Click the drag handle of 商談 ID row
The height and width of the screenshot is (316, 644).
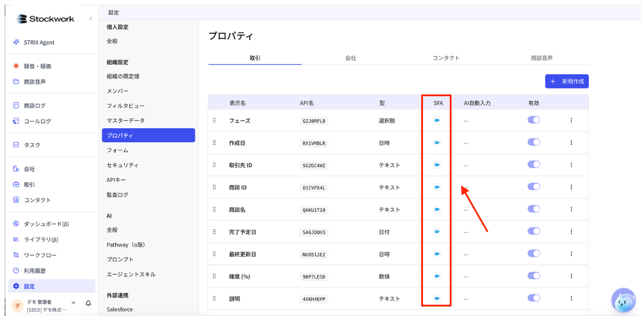pyautogui.click(x=214, y=187)
